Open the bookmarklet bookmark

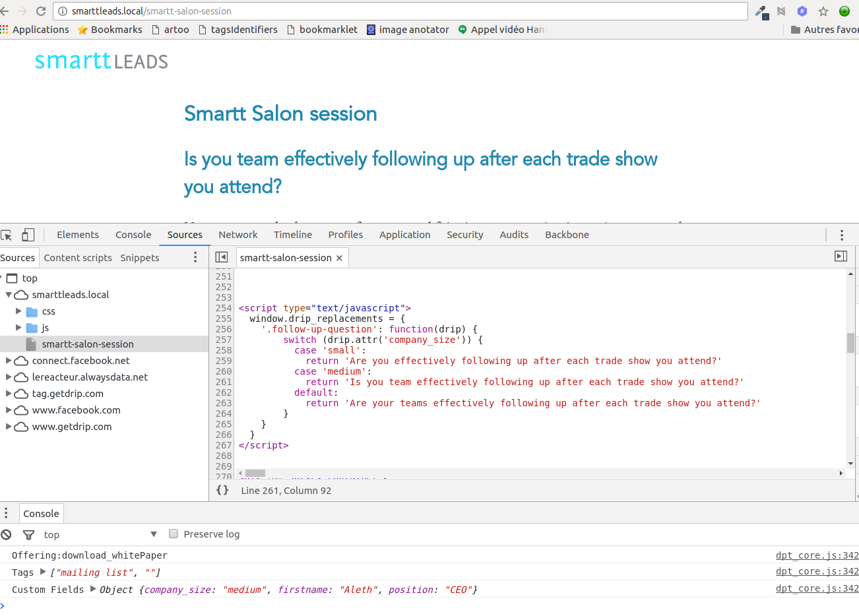point(322,30)
